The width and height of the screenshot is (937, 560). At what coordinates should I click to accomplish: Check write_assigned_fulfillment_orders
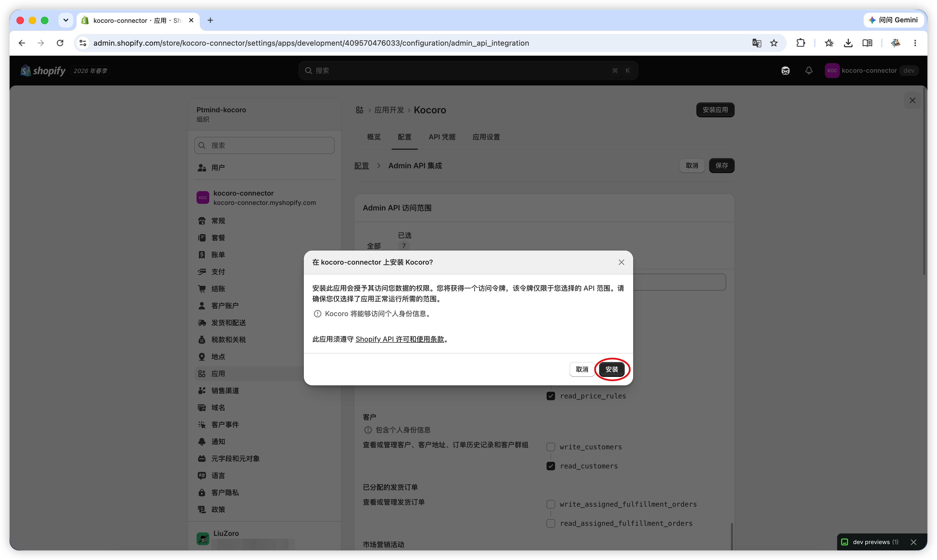(551, 504)
